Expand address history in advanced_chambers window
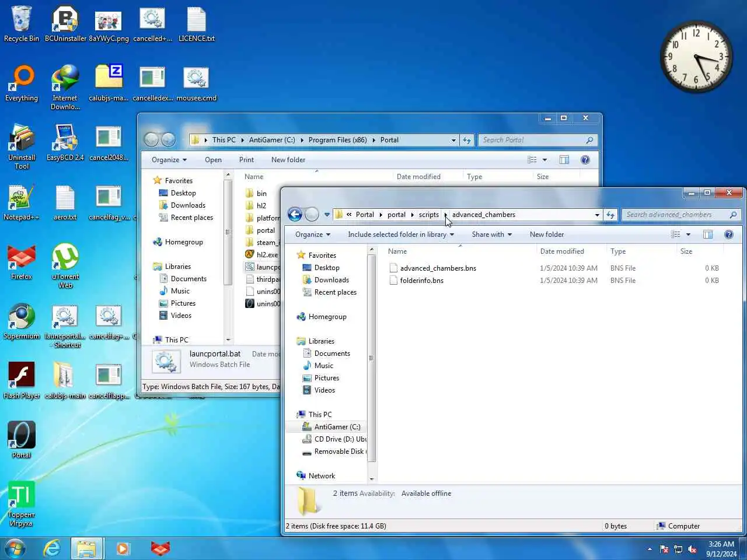Screen dimensions: 747x560 [597, 215]
